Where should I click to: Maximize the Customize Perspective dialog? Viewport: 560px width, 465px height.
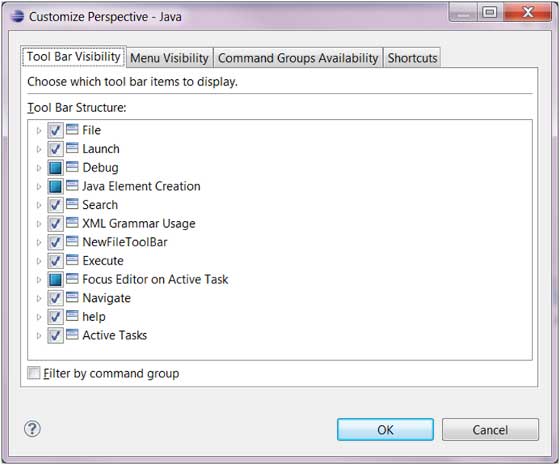pyautogui.click(x=490, y=12)
